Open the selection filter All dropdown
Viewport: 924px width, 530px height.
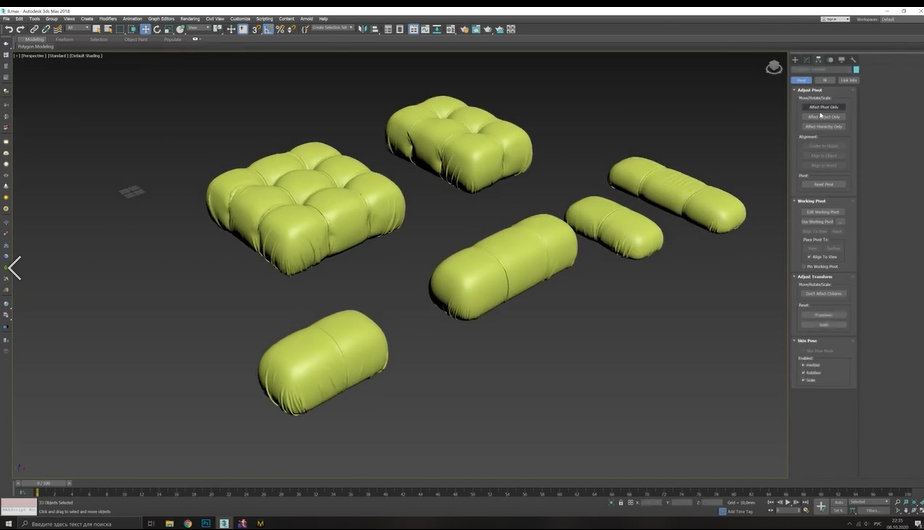[x=77, y=28]
